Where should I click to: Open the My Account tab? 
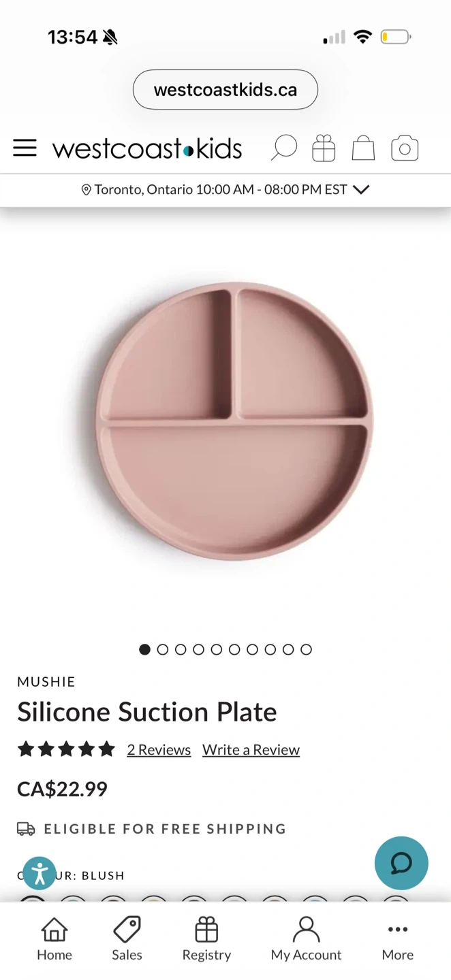tap(306, 940)
